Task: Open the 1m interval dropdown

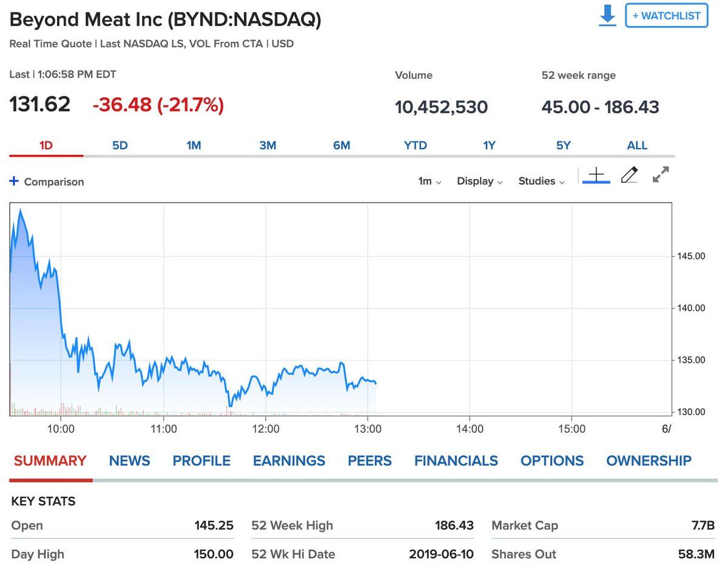Action: (x=430, y=181)
